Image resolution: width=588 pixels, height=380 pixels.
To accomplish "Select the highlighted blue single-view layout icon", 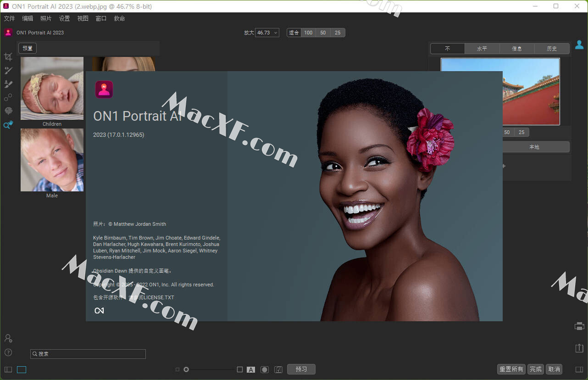I will tap(22, 369).
